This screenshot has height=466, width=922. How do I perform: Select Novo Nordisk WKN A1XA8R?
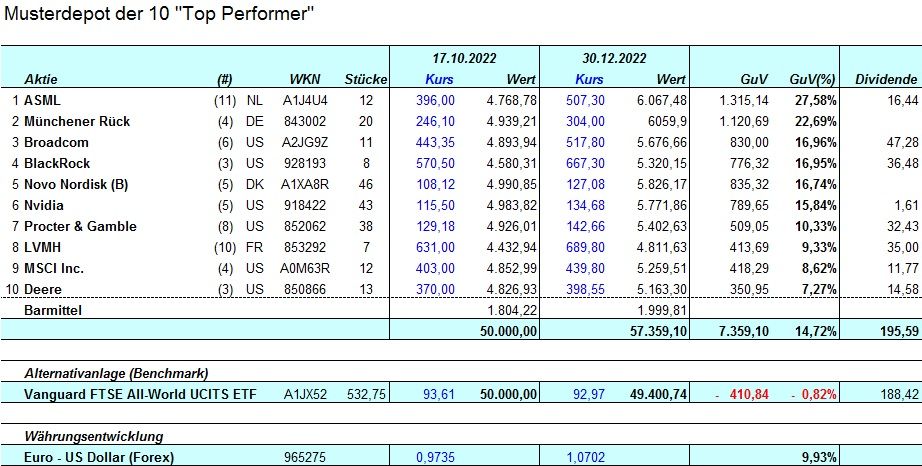point(304,185)
